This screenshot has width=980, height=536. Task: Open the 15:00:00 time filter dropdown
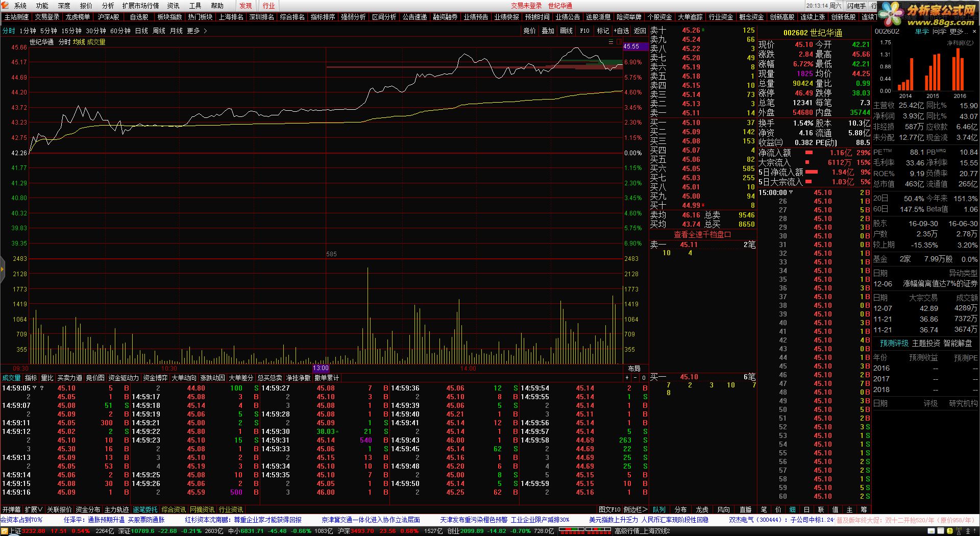click(791, 192)
